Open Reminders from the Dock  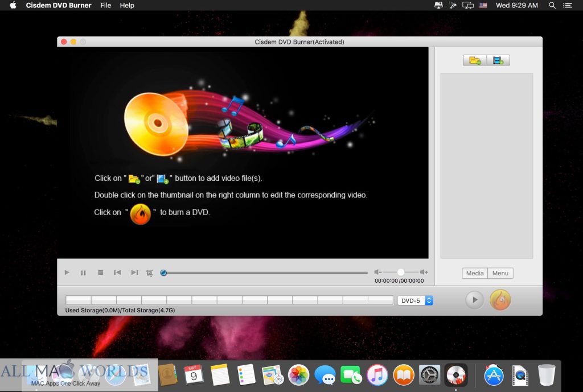246,374
